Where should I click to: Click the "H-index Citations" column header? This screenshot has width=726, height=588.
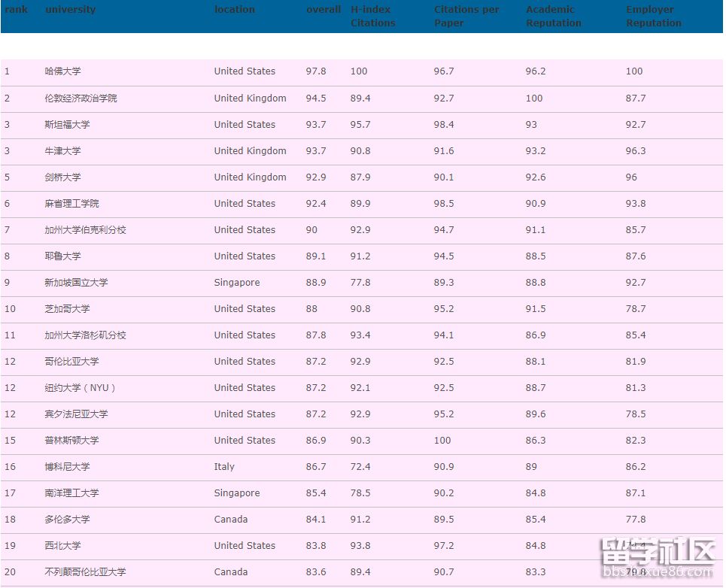372,17
